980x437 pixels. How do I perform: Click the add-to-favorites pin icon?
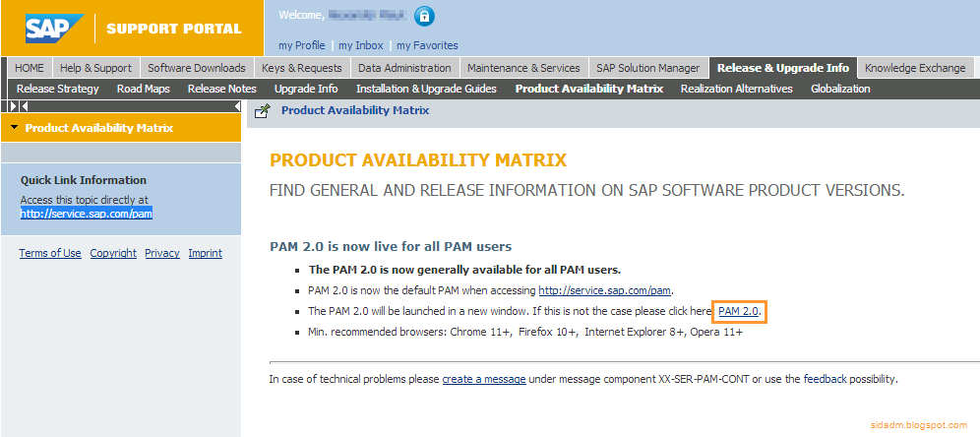pos(262,111)
